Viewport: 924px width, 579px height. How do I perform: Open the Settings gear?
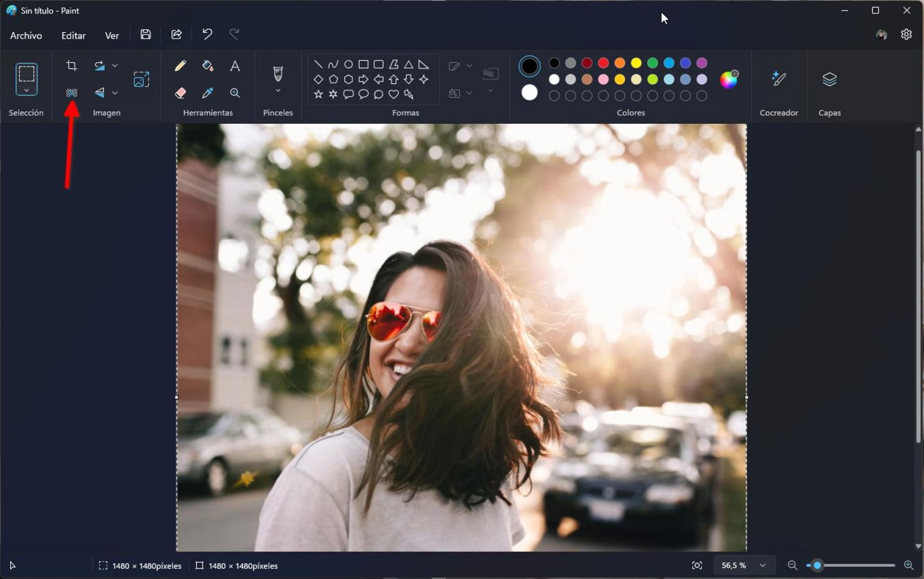coord(906,34)
